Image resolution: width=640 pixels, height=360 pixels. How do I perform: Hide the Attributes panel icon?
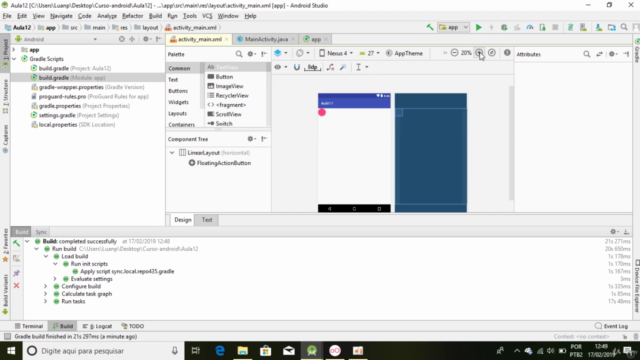(626, 54)
